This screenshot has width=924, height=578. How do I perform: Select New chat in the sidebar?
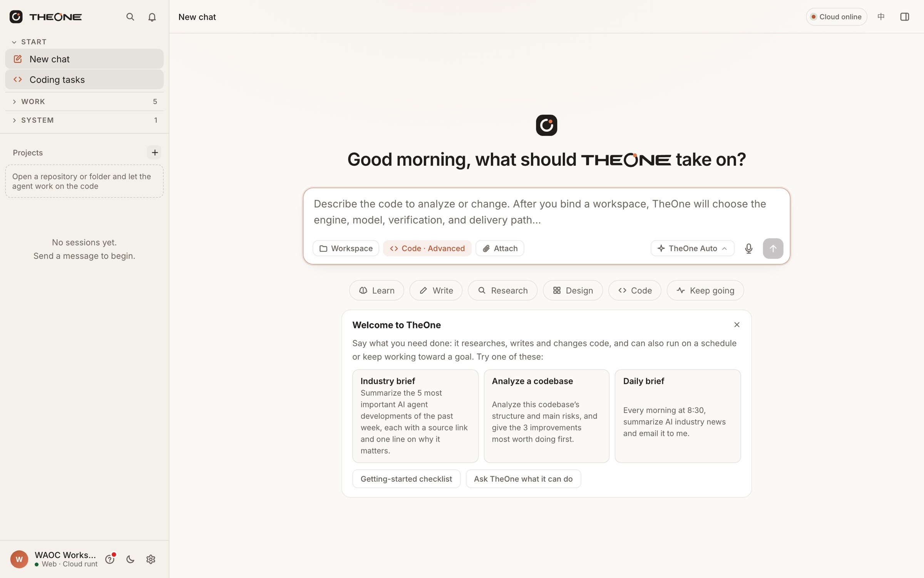84,59
